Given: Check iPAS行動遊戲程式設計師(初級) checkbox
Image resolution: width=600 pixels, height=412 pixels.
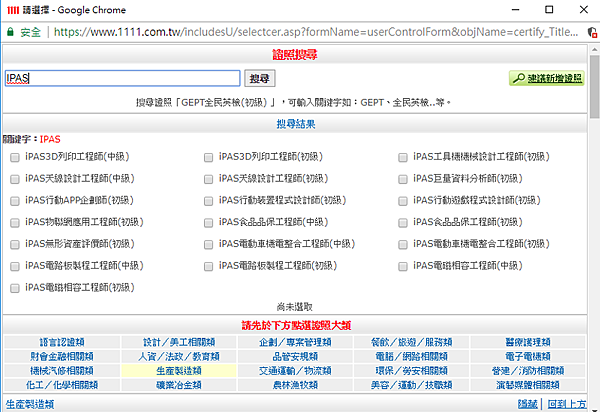Looking at the screenshot, I should click(x=403, y=201).
